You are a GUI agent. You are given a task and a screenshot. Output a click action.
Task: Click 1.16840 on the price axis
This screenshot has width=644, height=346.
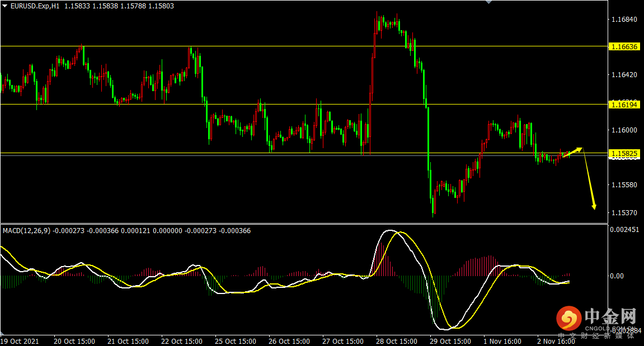click(624, 20)
